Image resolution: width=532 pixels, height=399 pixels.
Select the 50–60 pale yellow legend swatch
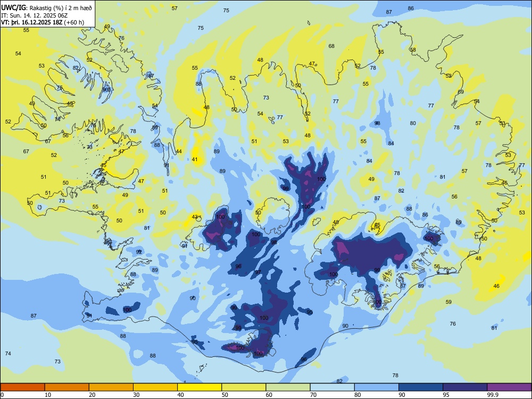pyautogui.click(x=244, y=387)
